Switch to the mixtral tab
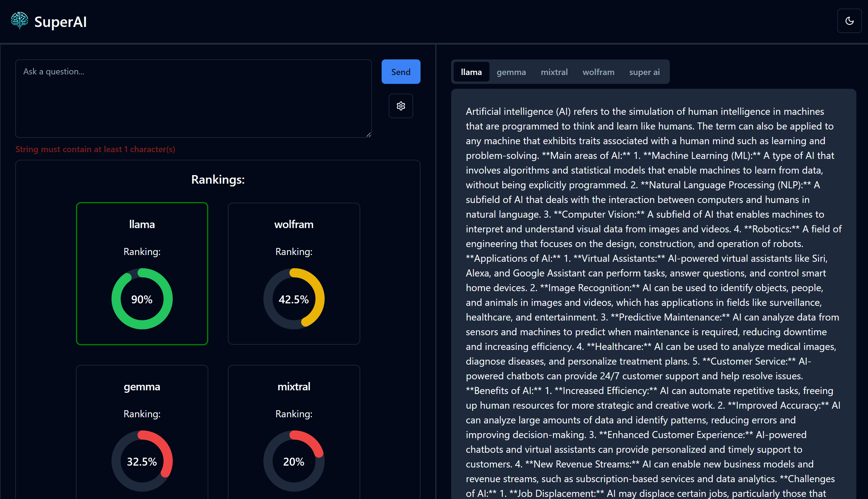 [x=554, y=72]
